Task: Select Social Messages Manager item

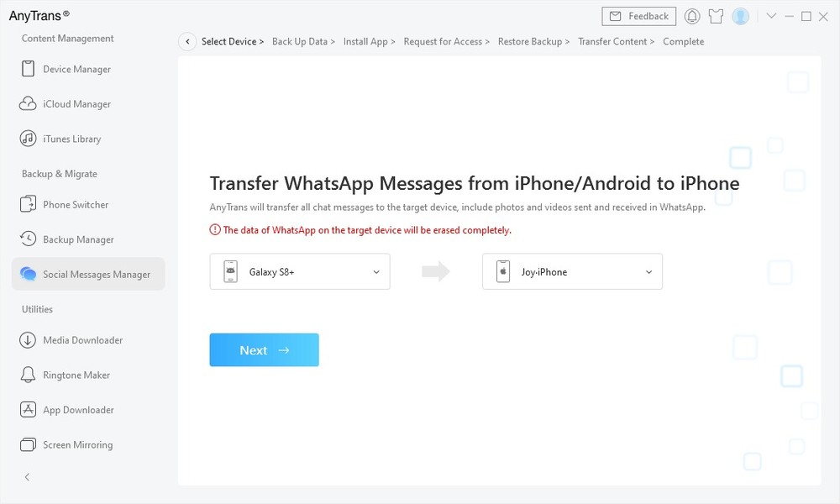Action: click(88, 274)
